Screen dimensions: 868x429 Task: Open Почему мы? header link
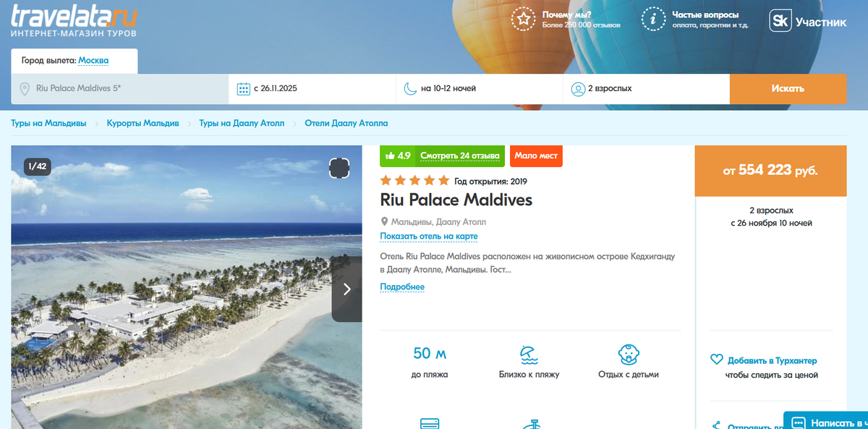point(567,14)
